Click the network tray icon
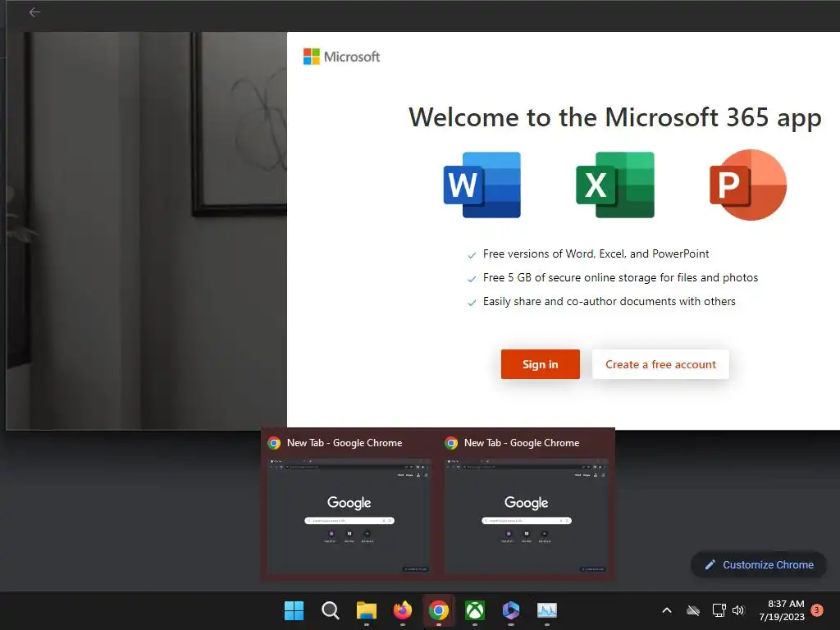The height and width of the screenshot is (630, 840). tap(719, 610)
